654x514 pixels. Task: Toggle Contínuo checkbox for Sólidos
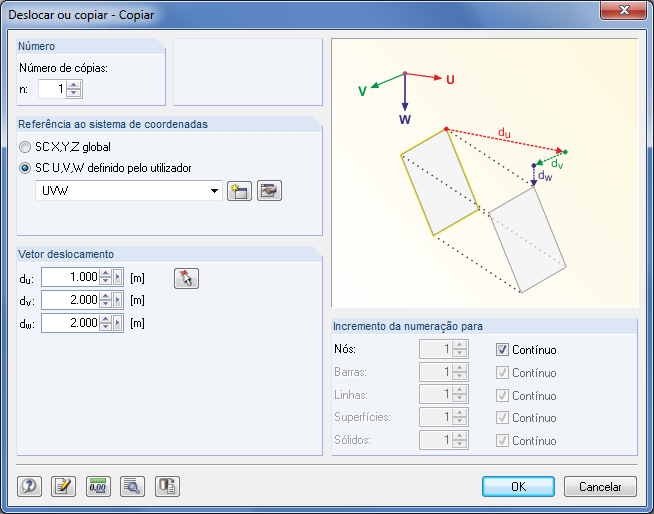coord(502,441)
